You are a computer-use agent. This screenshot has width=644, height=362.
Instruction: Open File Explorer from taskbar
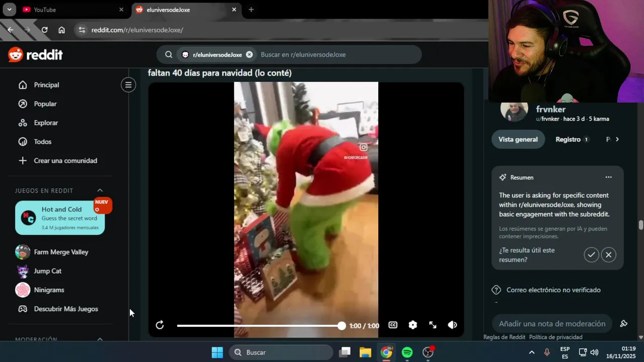[365, 352]
